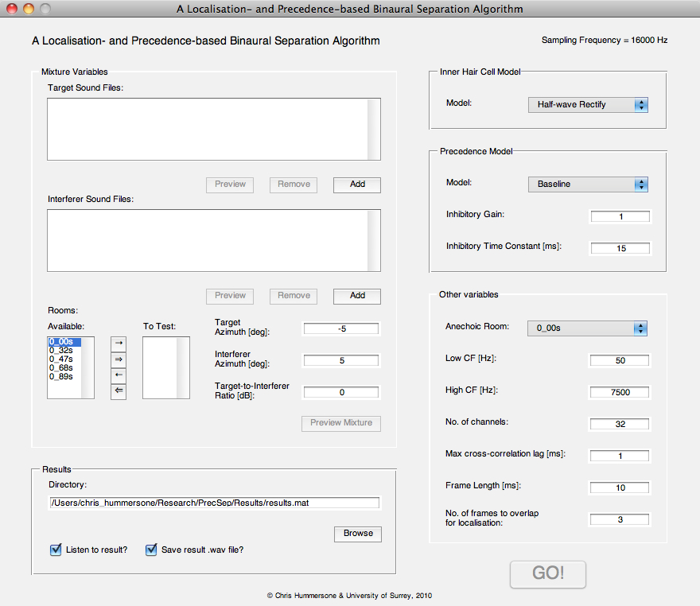Click the single left-arrow room removal button

[118, 375]
